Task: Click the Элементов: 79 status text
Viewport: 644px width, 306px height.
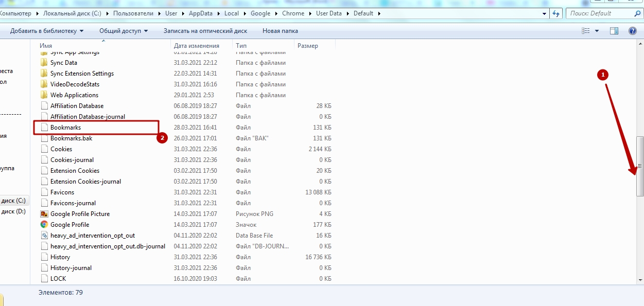Action: click(x=61, y=293)
